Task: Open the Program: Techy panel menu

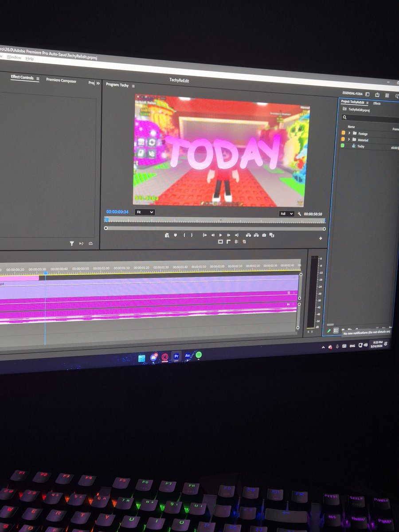Action: pos(133,86)
